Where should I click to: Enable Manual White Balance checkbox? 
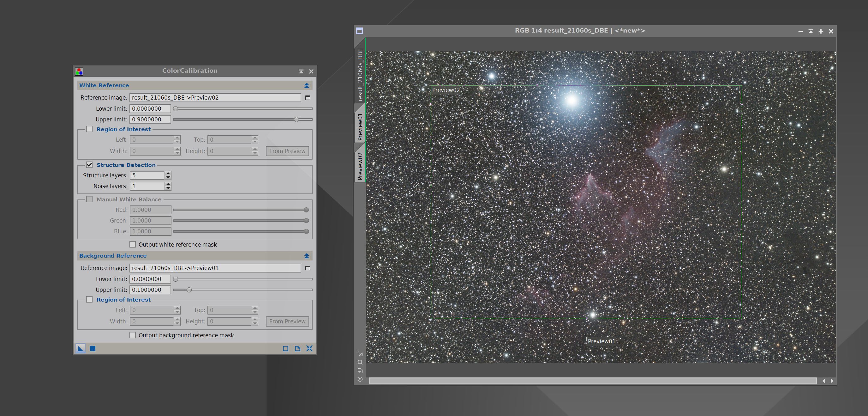tap(89, 199)
